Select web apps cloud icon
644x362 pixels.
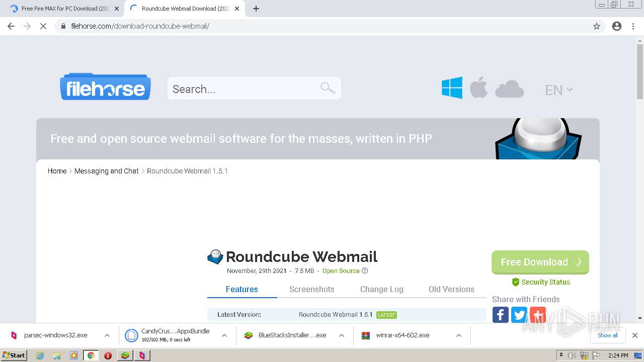(509, 89)
